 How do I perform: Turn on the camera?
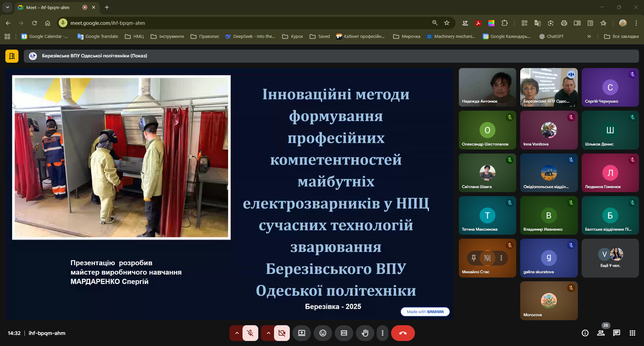coord(282,333)
